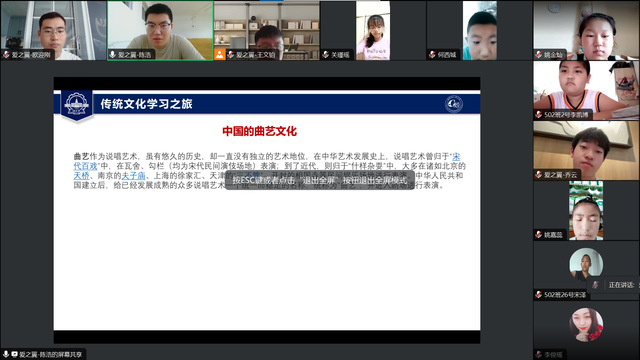Open the 天桥 hyperlink in the slide text
The image size is (640, 360).
point(81,176)
